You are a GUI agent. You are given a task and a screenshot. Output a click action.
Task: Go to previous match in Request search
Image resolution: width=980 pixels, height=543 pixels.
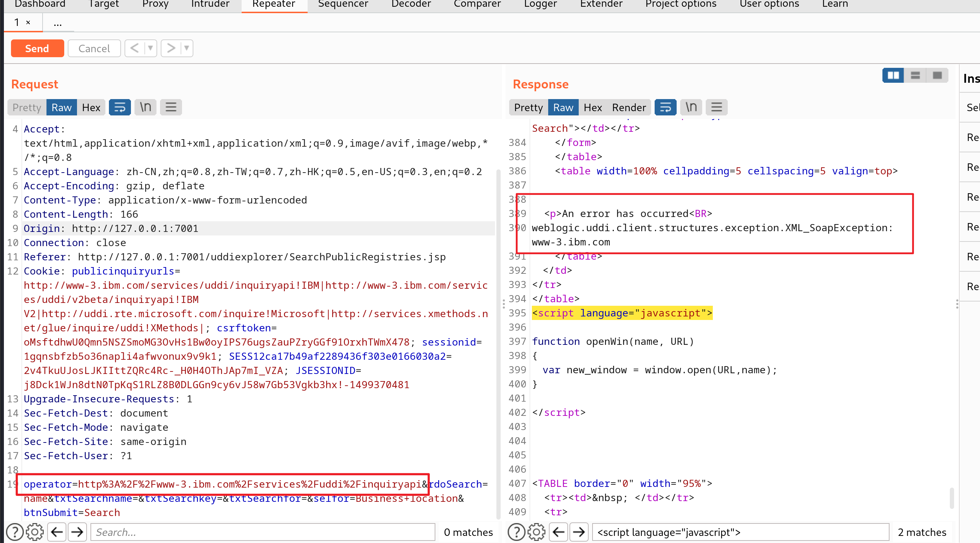coord(57,532)
